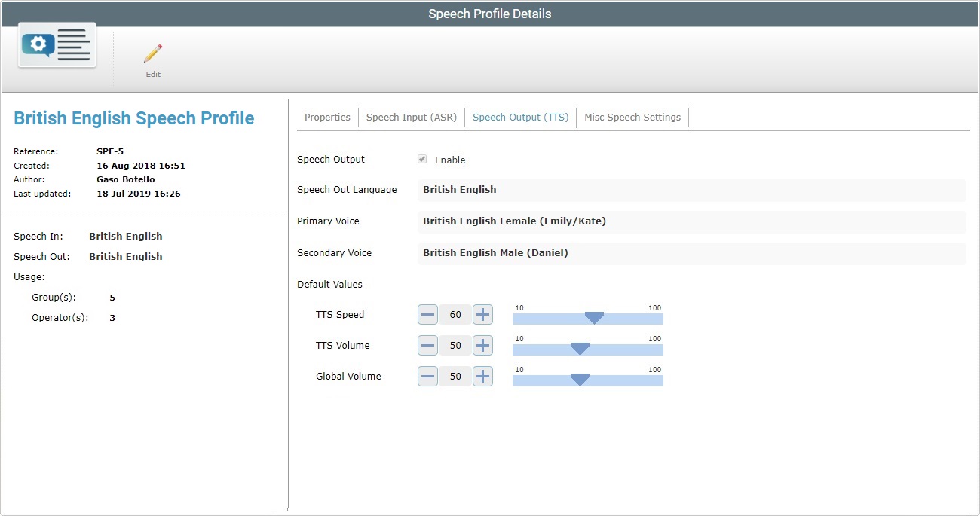This screenshot has height=516, width=980.
Task: Click the TTS Volume slider handle
Action: [579, 349]
